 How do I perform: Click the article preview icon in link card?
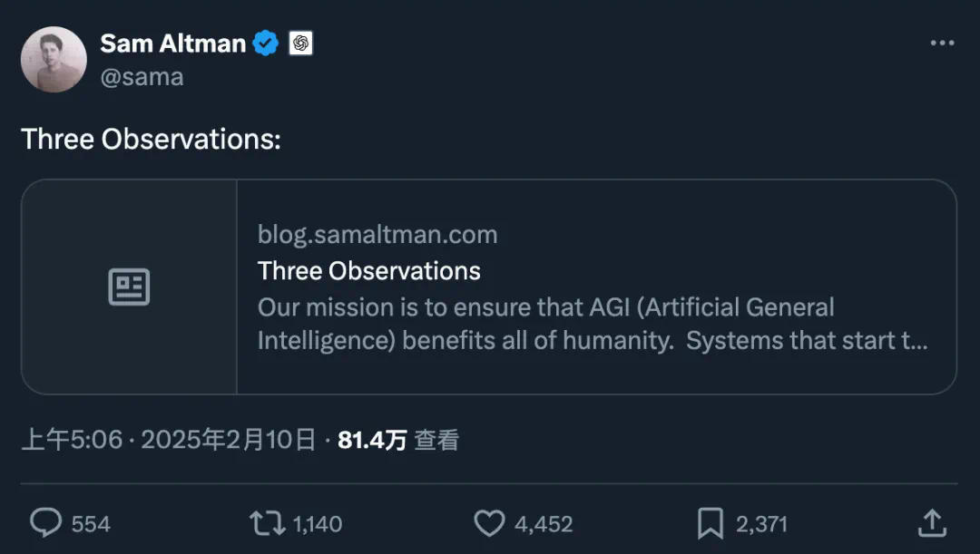point(129,286)
